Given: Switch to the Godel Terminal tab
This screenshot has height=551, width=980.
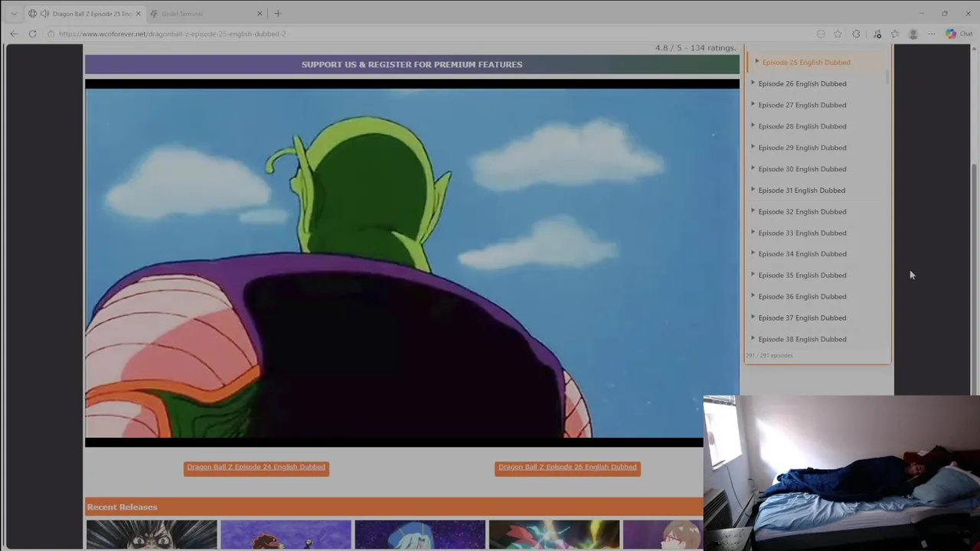Looking at the screenshot, I should coord(207,14).
